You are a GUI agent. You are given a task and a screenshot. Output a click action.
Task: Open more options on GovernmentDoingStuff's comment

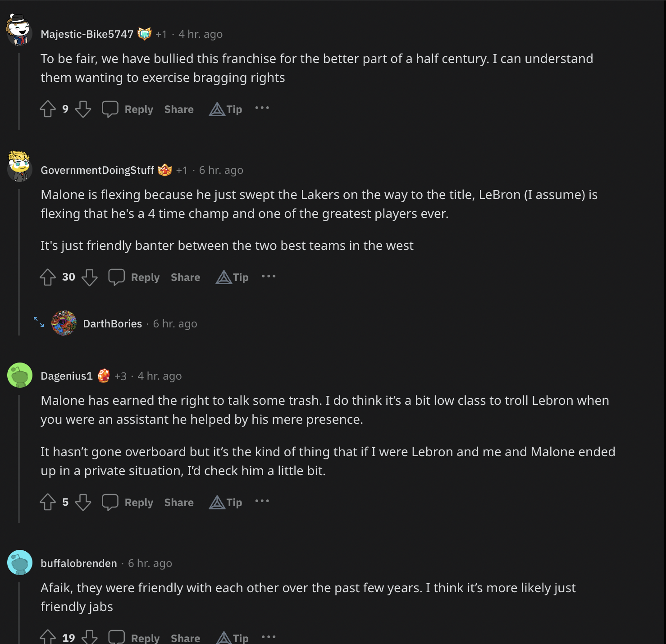click(269, 276)
